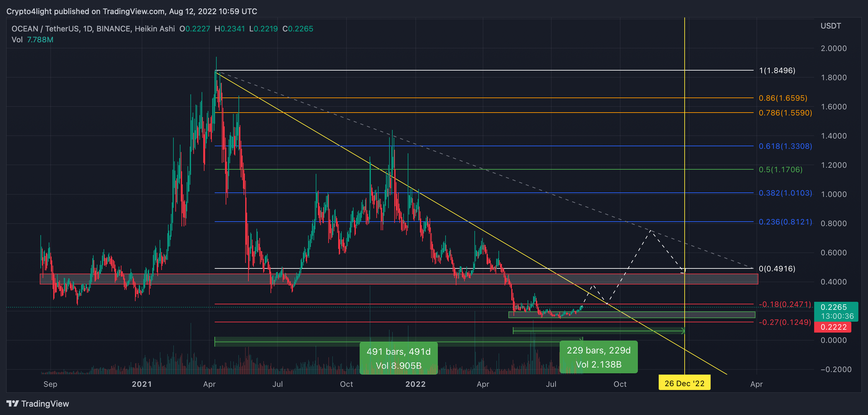Click the TradingView wordmark text
868x415 pixels.
pos(45,403)
